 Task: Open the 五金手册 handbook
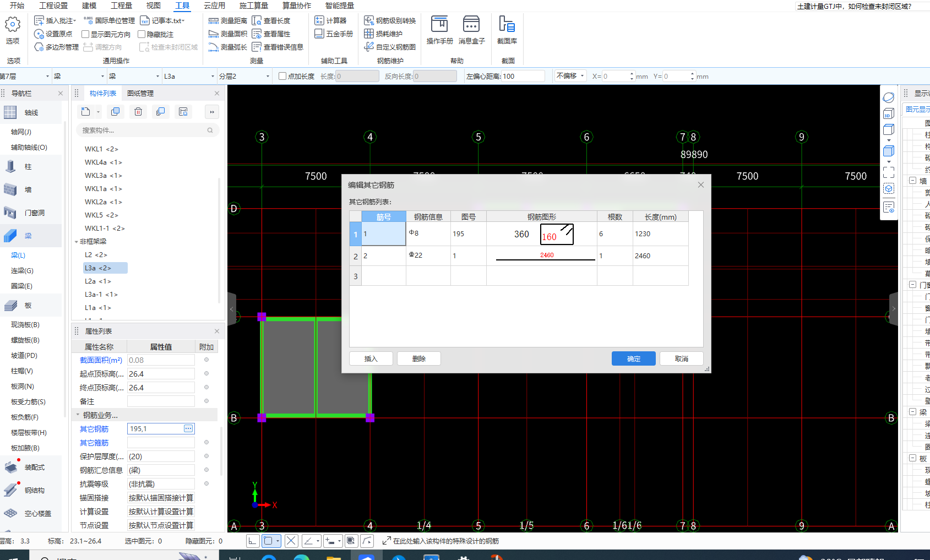coord(334,34)
